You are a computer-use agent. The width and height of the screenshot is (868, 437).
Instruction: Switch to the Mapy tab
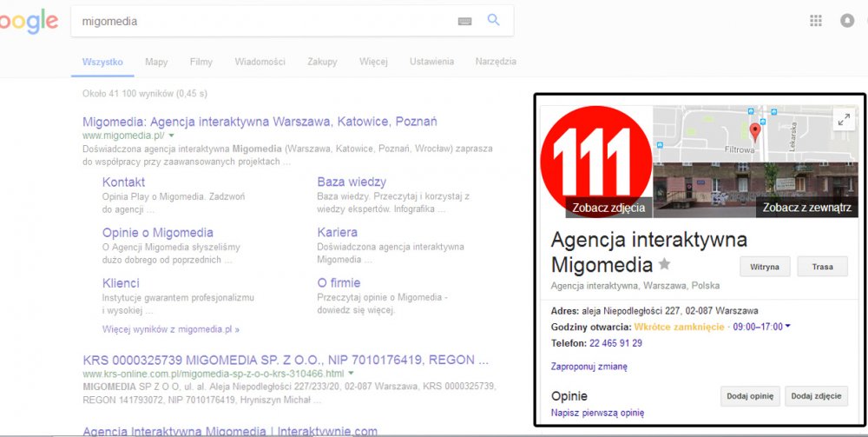click(x=156, y=62)
